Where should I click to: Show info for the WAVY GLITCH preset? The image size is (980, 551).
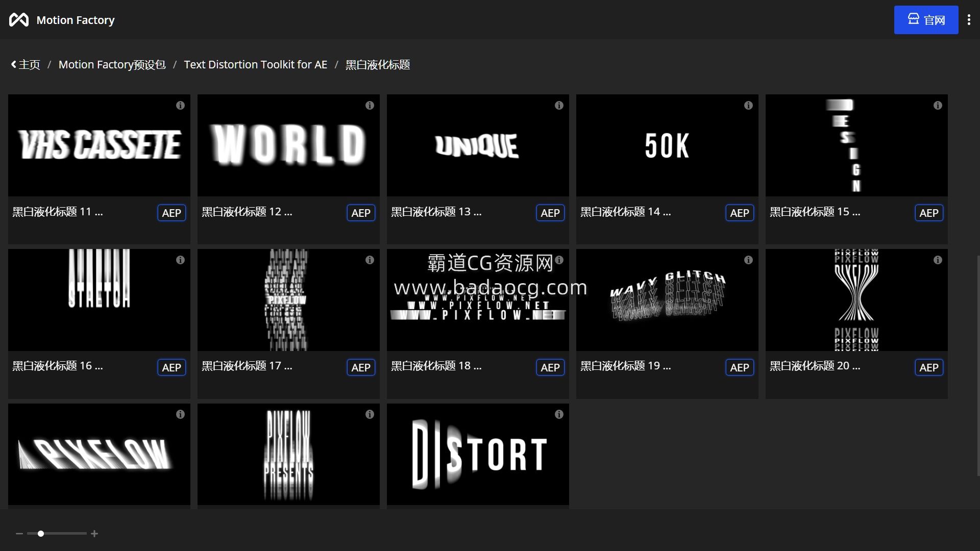click(x=748, y=260)
